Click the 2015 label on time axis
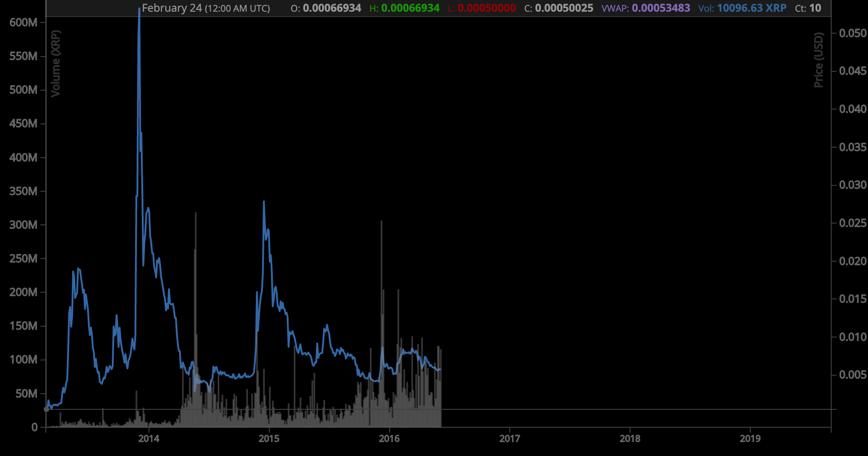This screenshot has width=868, height=456. [x=269, y=438]
